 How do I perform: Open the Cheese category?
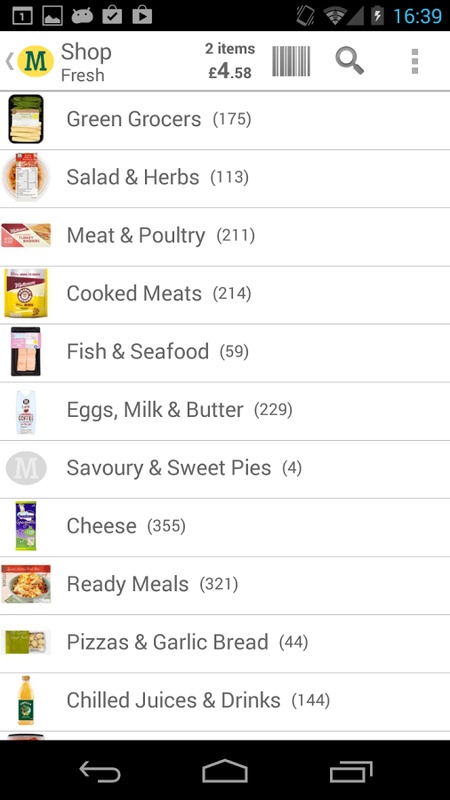point(225,527)
